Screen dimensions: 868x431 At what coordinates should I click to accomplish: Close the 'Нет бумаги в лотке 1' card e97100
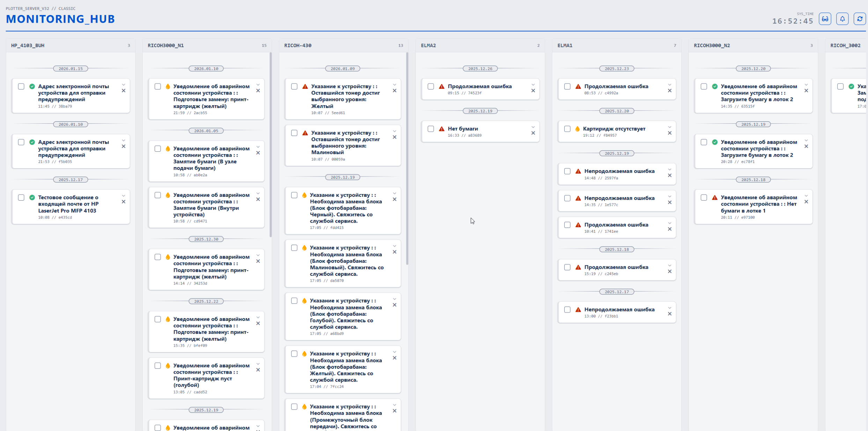click(x=806, y=202)
